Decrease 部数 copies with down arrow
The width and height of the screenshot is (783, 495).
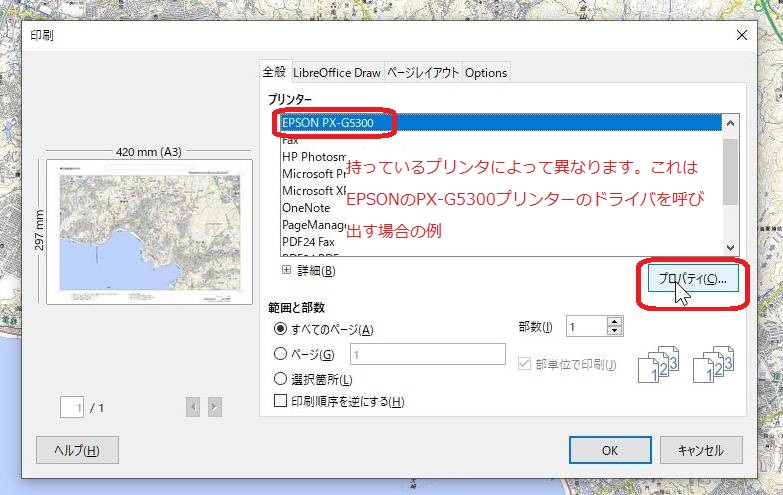point(614,332)
